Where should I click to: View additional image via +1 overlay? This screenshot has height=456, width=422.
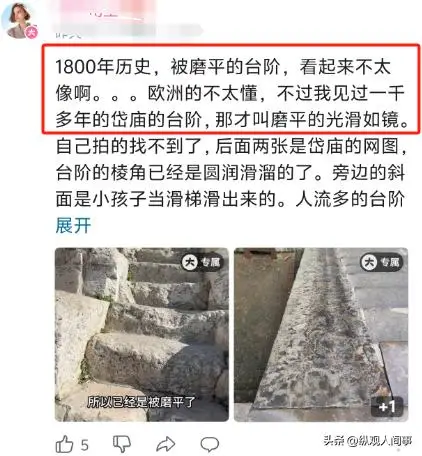pos(387,407)
